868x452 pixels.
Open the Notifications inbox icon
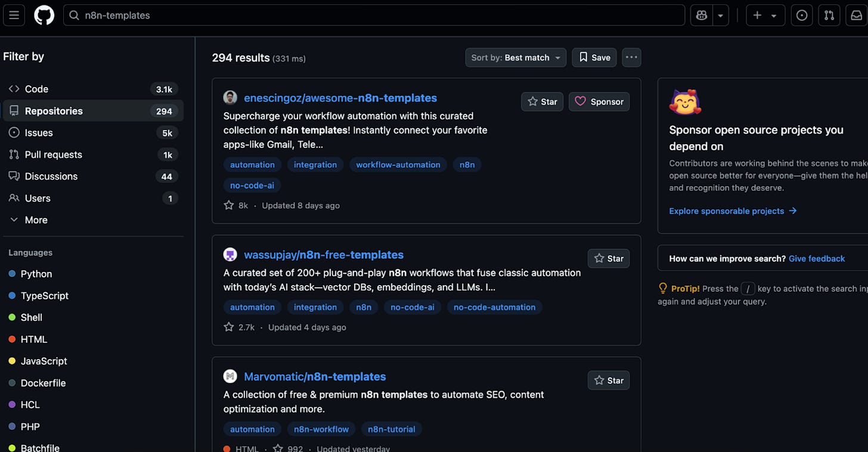[857, 16]
